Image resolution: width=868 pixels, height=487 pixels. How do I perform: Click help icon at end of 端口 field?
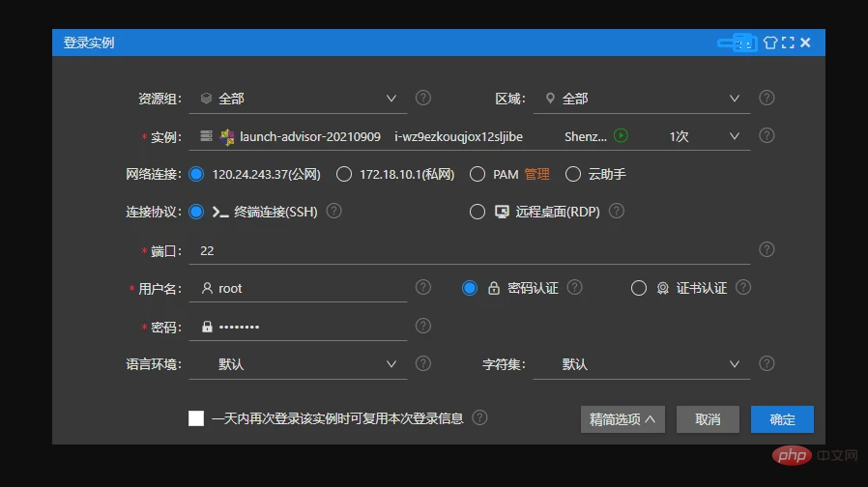767,249
